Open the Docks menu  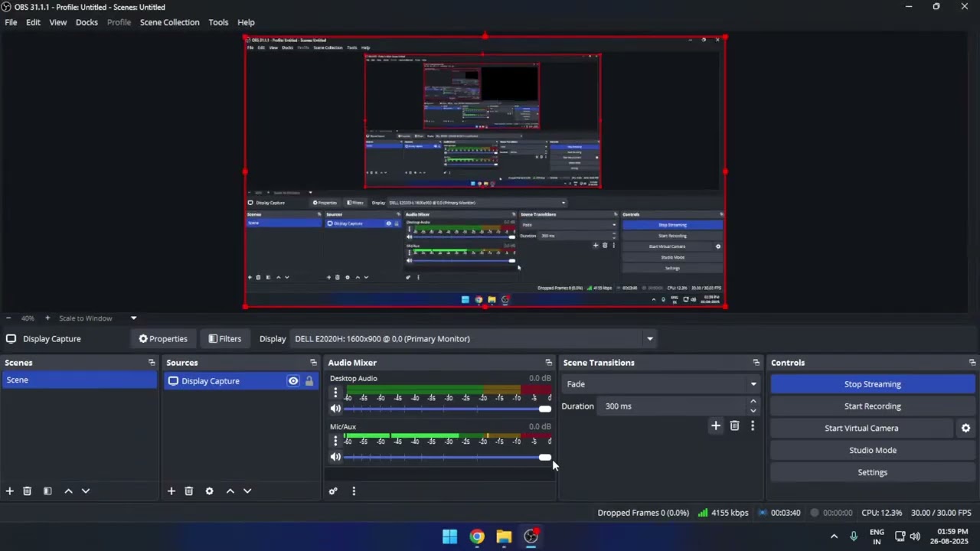[x=87, y=22]
